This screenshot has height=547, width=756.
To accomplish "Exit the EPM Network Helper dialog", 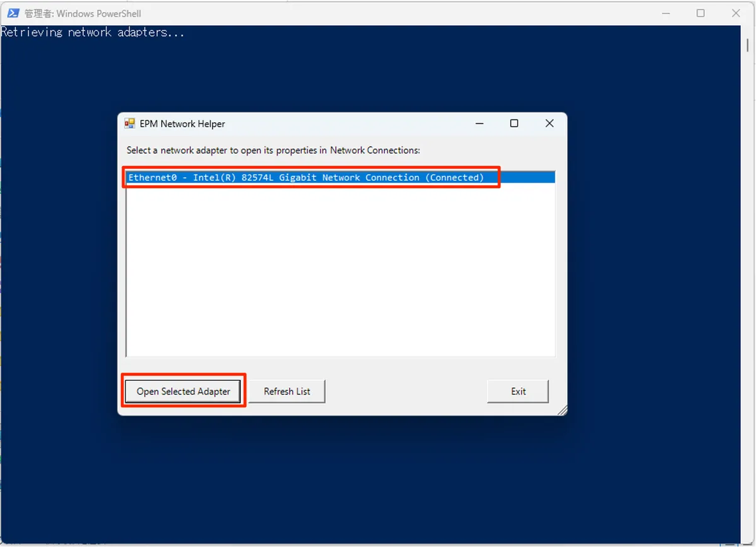I will pos(518,391).
